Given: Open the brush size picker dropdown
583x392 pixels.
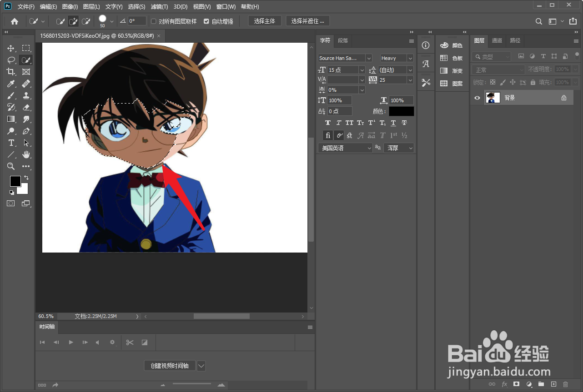Looking at the screenshot, I should [112, 21].
